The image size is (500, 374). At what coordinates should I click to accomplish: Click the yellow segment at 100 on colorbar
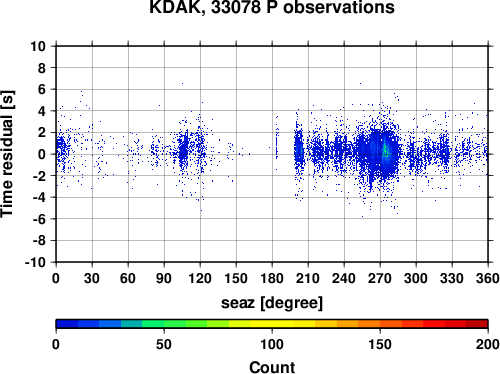[272, 324]
